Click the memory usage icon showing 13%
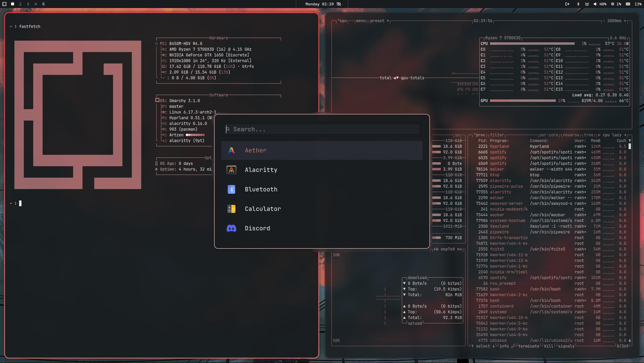 click(x=628, y=4)
